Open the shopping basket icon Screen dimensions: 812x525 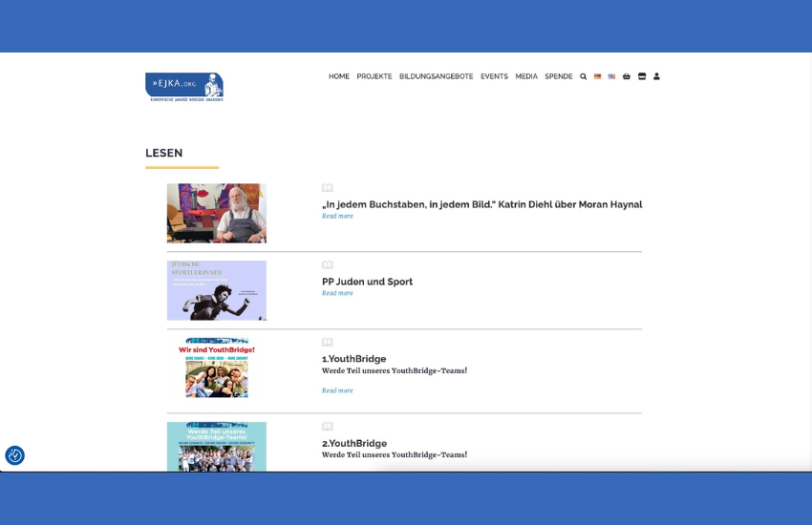click(x=627, y=76)
